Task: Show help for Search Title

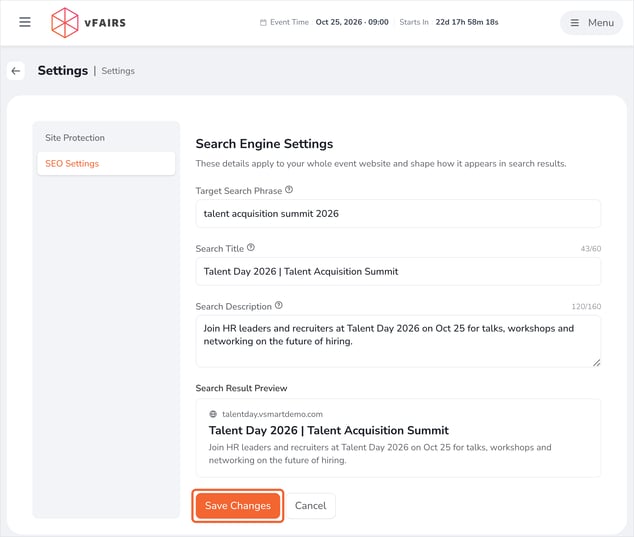Action: coord(251,247)
